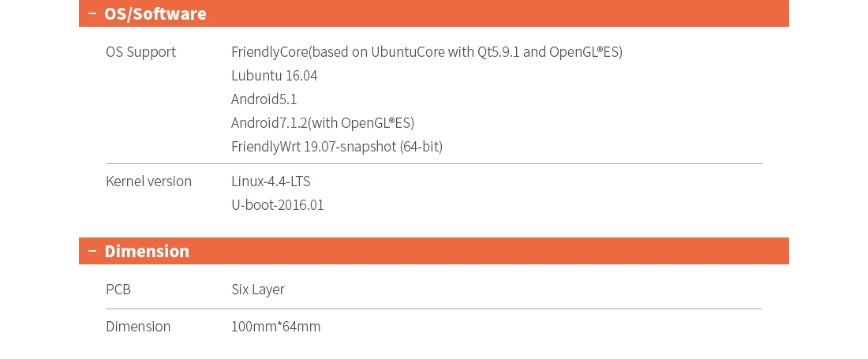
Task: Click the empty right side of the orange Dimension bar
Action: tap(631, 251)
